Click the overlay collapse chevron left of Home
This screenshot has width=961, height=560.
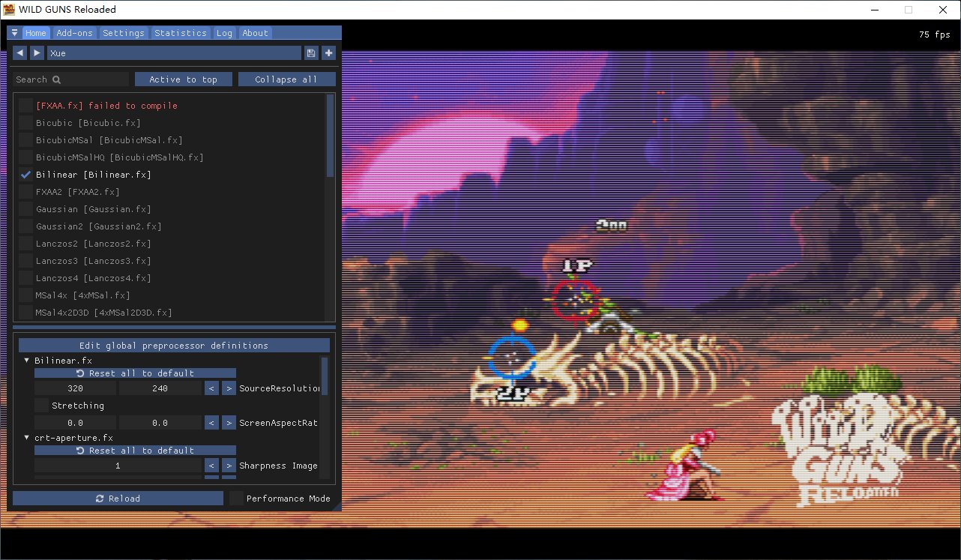click(14, 33)
